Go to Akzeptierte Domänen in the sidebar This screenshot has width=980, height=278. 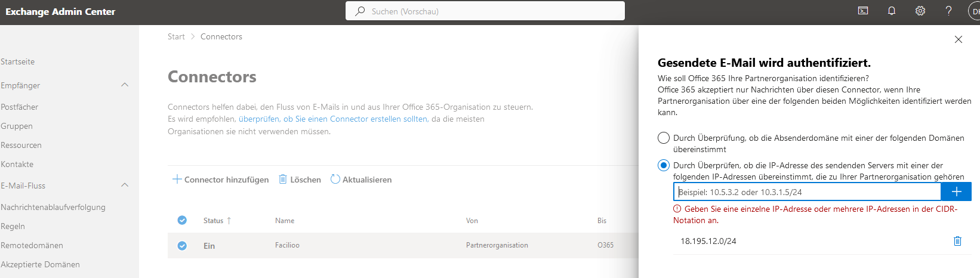40,264
